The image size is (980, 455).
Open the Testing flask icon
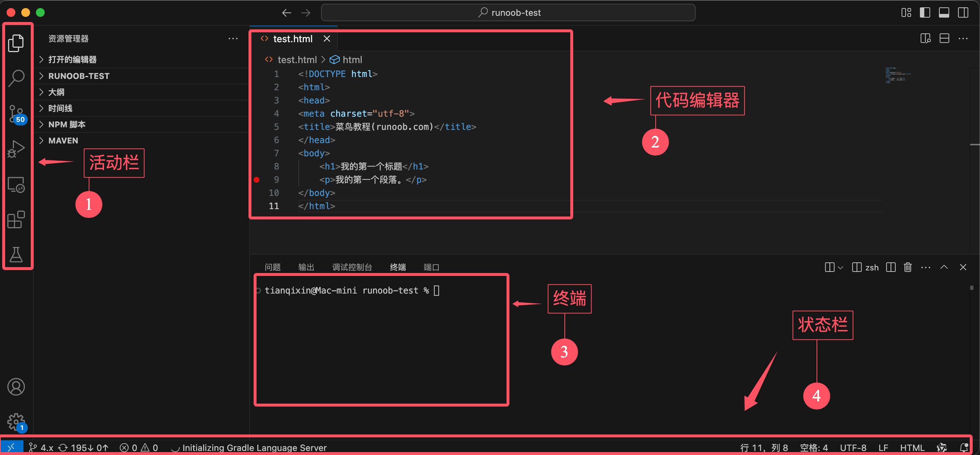16,255
